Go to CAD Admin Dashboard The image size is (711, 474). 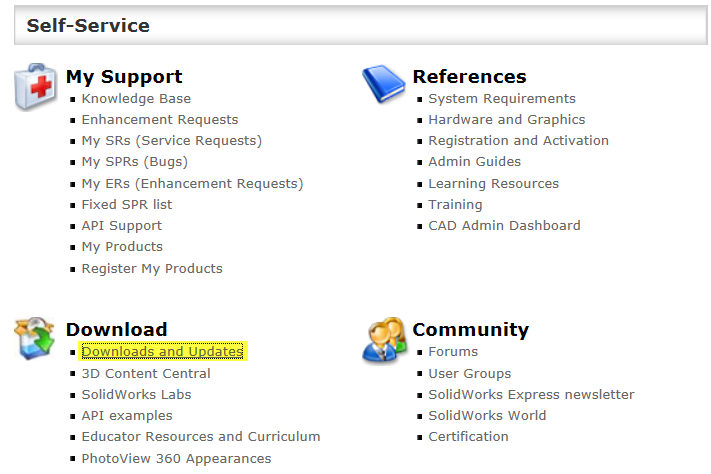(x=504, y=225)
